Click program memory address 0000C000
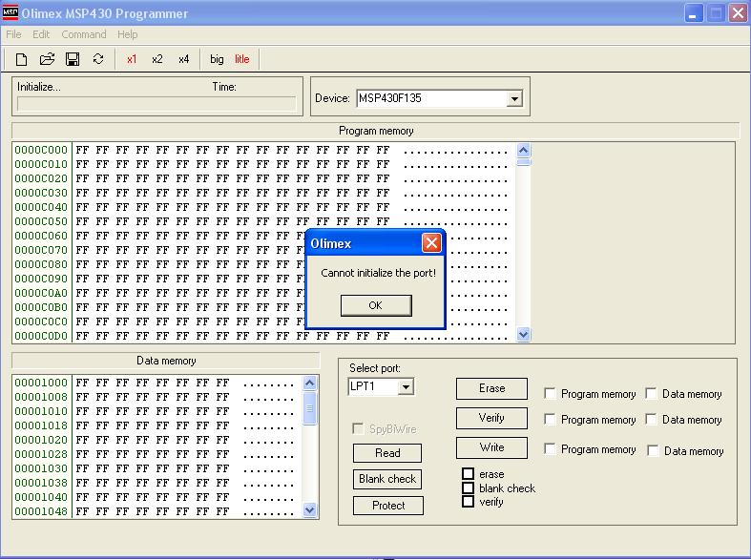 pyautogui.click(x=41, y=150)
